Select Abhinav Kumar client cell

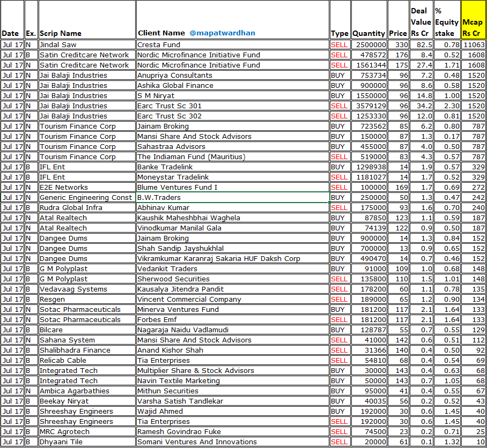(x=233, y=207)
